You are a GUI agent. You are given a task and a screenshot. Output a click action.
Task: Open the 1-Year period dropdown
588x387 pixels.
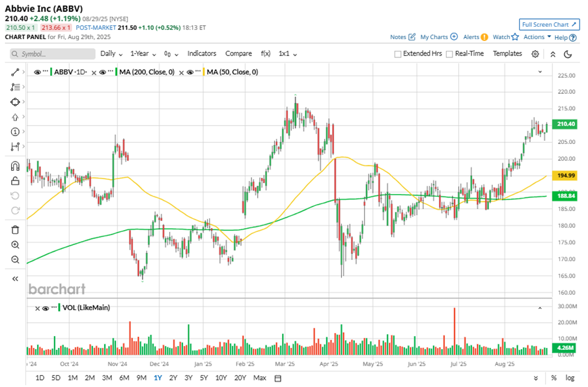tap(143, 53)
